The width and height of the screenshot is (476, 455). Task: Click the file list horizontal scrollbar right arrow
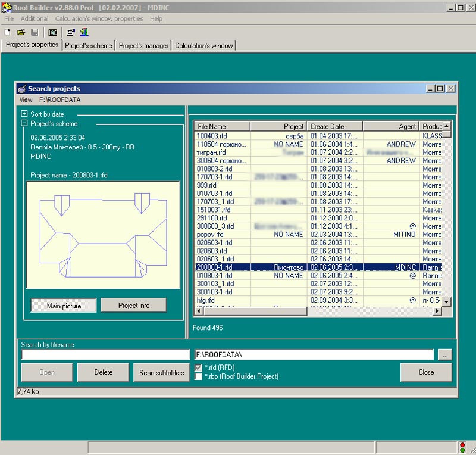439,311
